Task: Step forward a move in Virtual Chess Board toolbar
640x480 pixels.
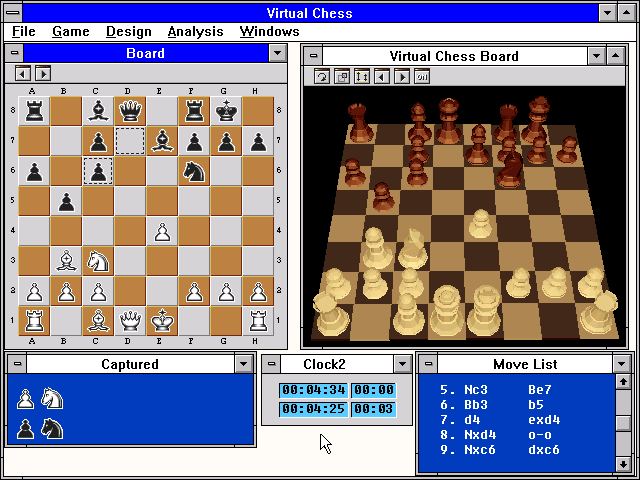Action: click(x=402, y=76)
